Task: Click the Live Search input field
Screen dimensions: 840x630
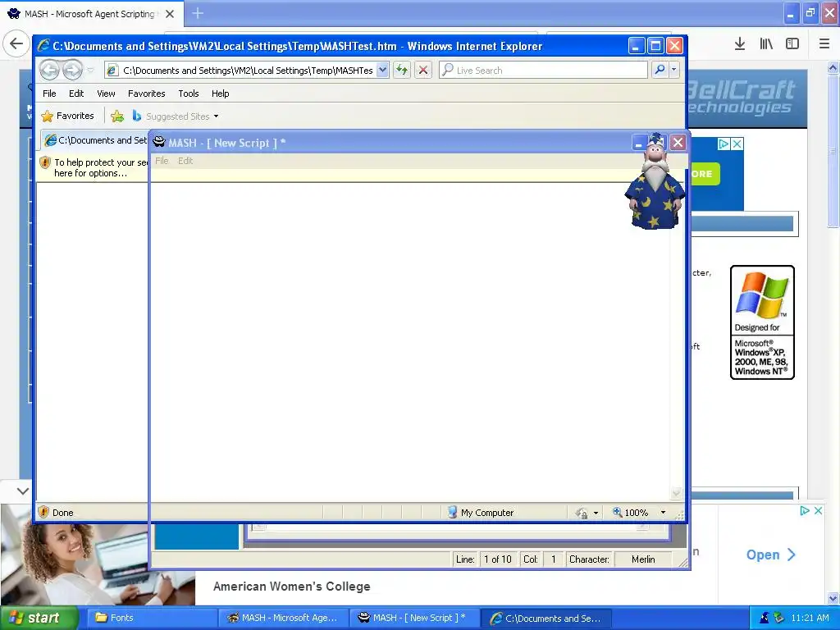Action: coord(544,70)
